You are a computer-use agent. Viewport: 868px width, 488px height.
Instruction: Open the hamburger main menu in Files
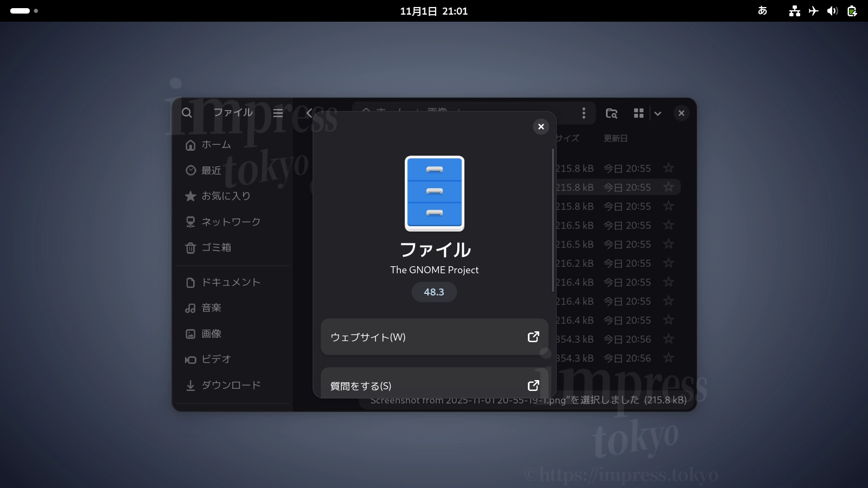pos(278,113)
